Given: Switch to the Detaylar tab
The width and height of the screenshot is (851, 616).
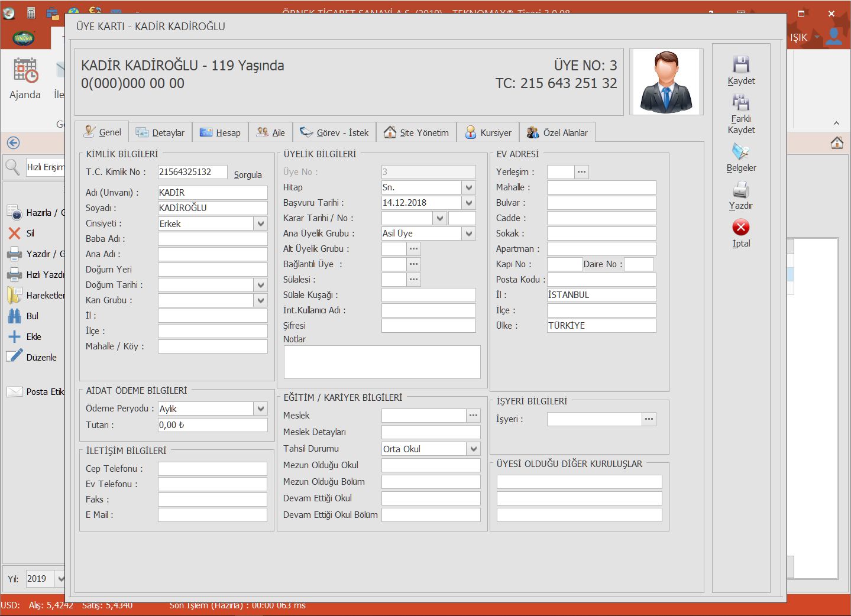Looking at the screenshot, I should 160,132.
